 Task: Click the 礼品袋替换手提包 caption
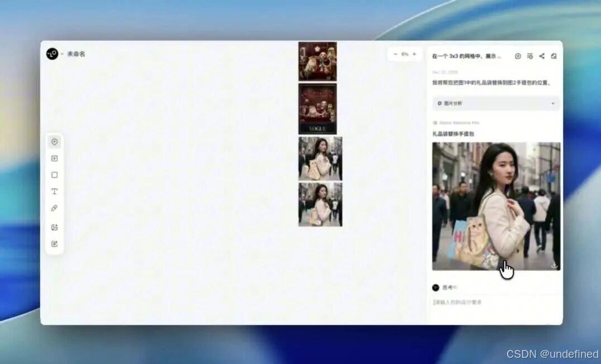point(453,134)
